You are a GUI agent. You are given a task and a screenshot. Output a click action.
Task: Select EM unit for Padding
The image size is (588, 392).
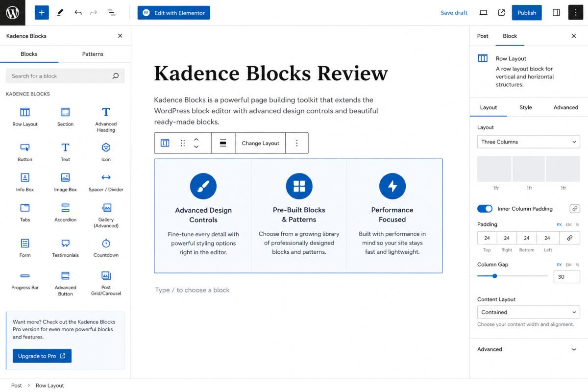coord(568,224)
